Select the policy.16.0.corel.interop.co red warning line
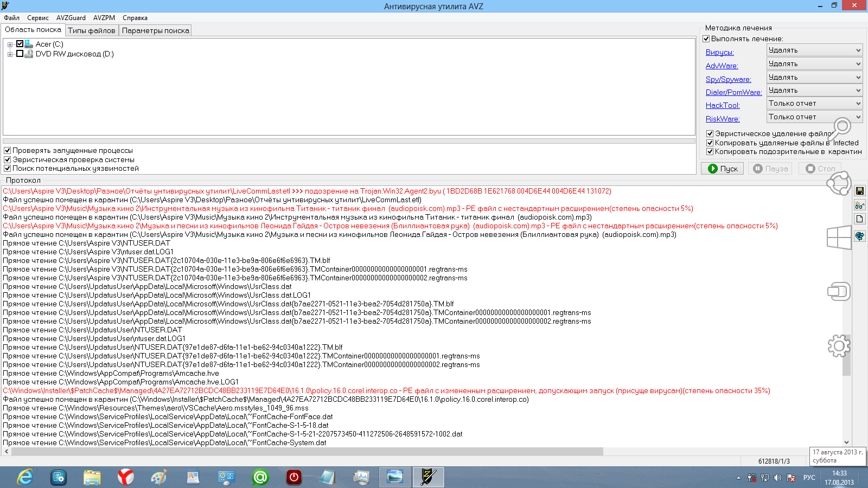This screenshot has height=488, width=868. click(x=386, y=391)
